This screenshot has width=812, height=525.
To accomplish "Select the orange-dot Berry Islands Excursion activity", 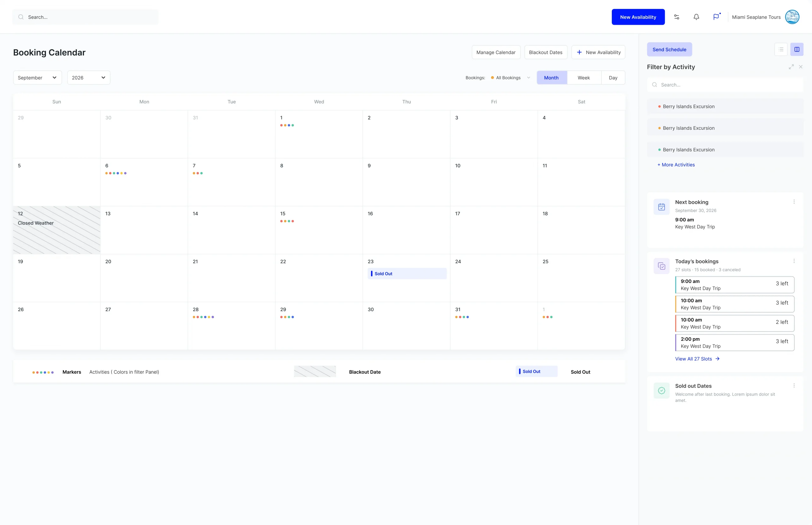I will [725, 128].
